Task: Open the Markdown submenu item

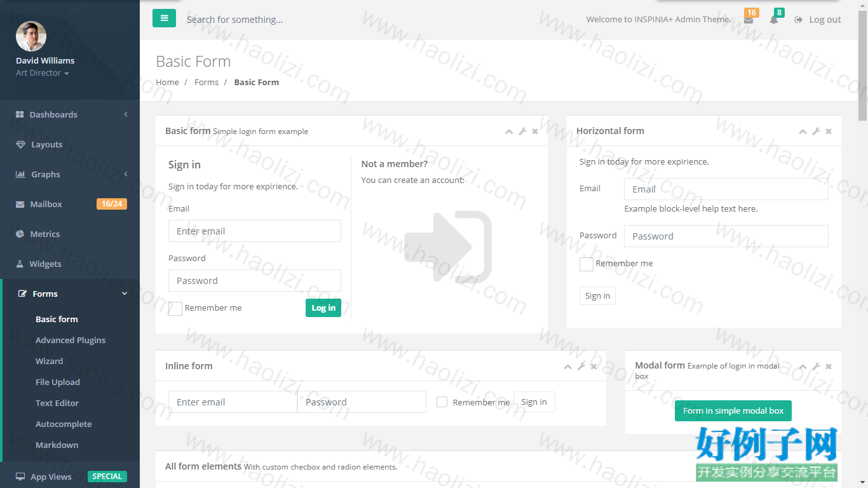Action: [x=57, y=445]
